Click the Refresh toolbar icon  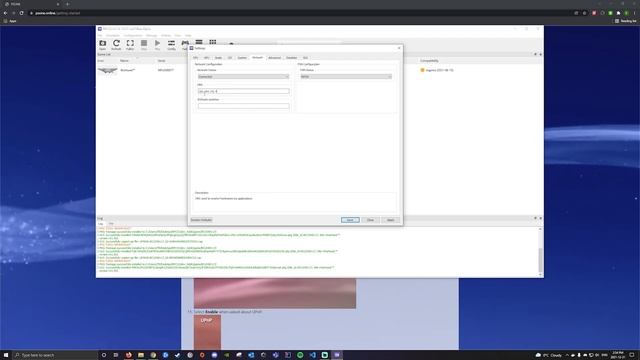tap(116, 44)
